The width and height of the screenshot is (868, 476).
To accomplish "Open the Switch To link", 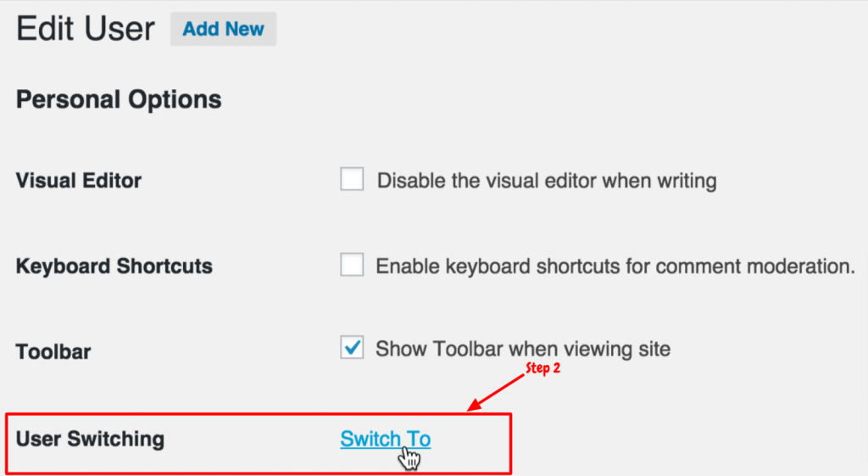I will tap(386, 439).
